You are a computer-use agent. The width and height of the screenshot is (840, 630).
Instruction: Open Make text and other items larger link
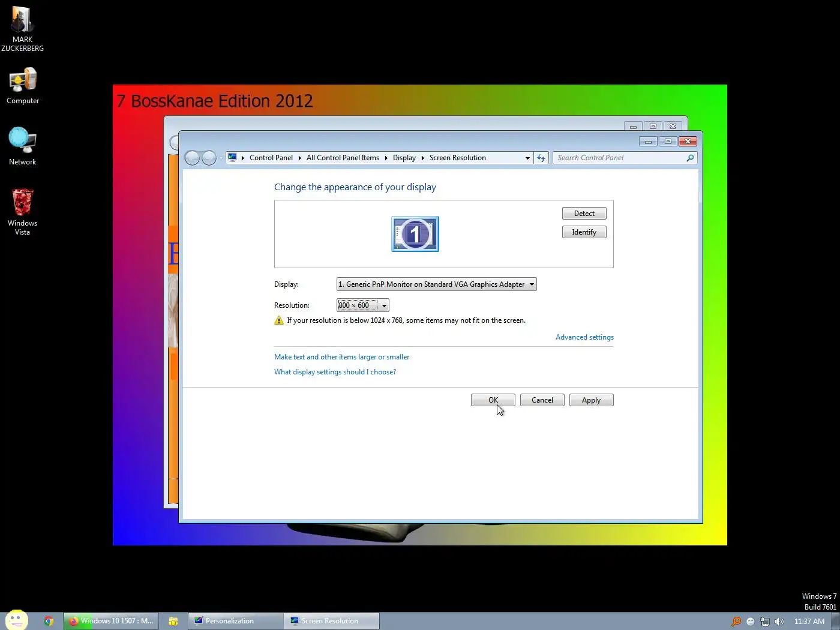tap(341, 357)
